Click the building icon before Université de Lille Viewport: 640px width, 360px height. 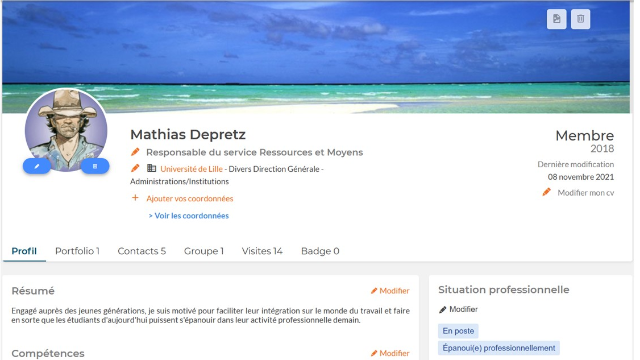[x=151, y=168]
